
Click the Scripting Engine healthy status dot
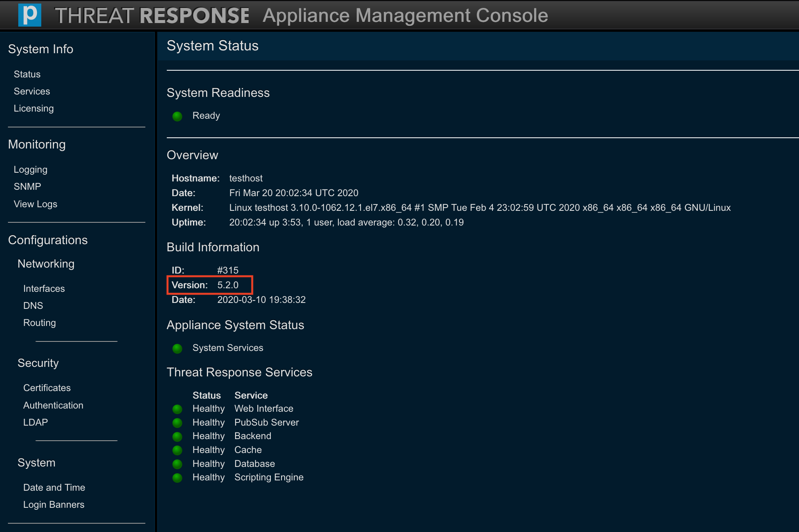pyautogui.click(x=177, y=478)
